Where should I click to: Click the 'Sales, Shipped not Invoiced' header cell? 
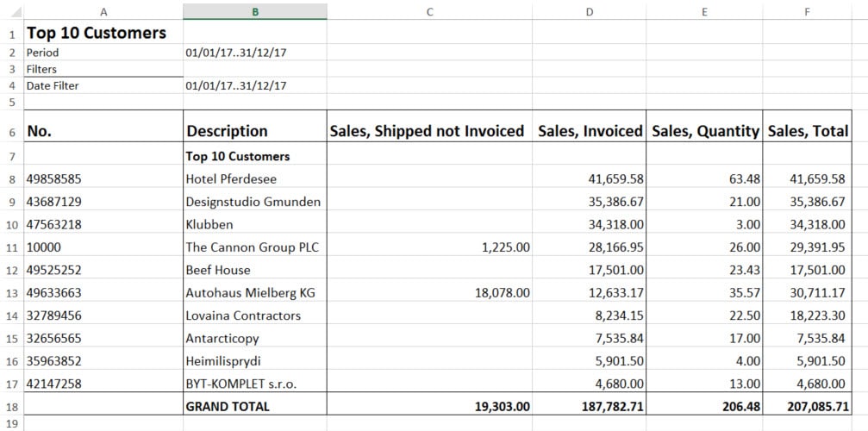[x=428, y=131]
